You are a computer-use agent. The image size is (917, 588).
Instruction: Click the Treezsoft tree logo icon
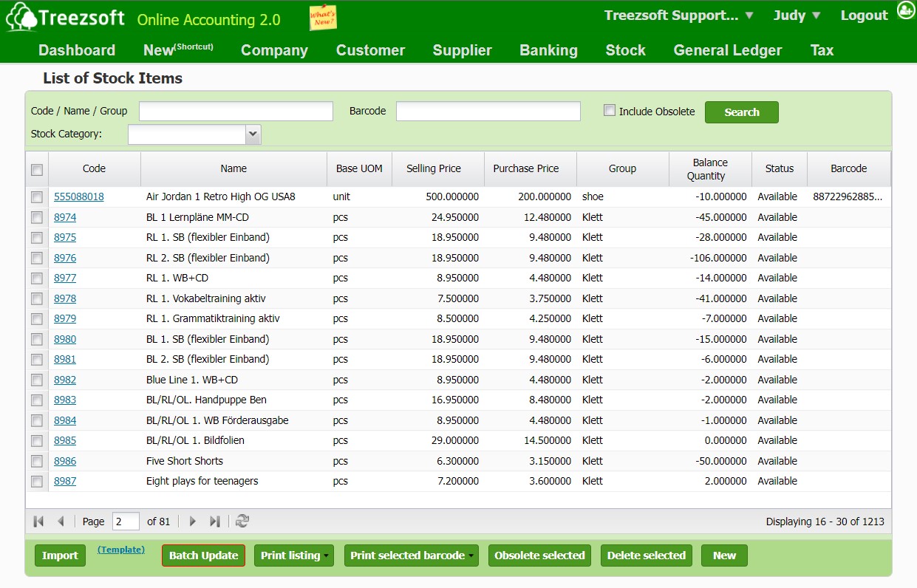click(21, 17)
